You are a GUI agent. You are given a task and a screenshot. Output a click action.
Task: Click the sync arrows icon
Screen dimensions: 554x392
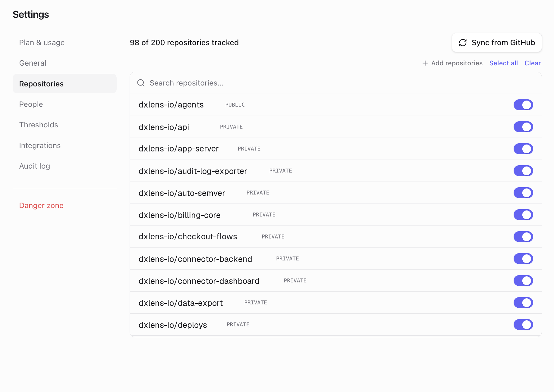point(463,43)
